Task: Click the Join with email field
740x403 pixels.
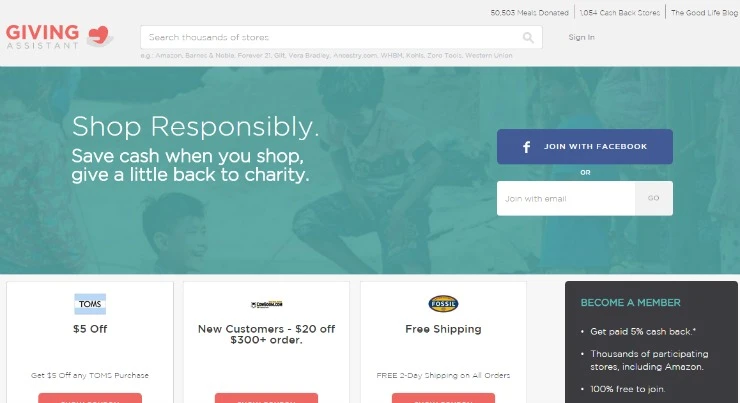Action: pyautogui.click(x=566, y=199)
